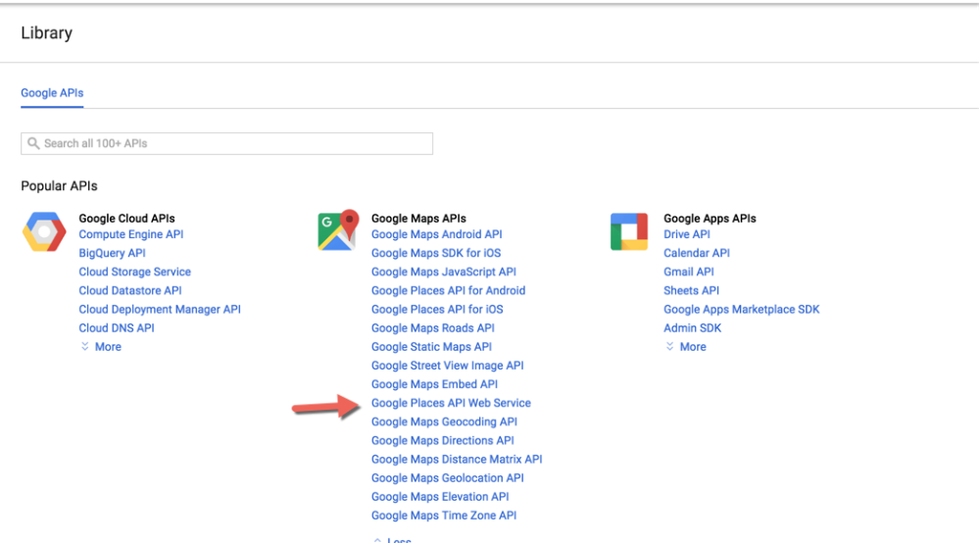Open Google Maps Geocoding API

(x=444, y=421)
